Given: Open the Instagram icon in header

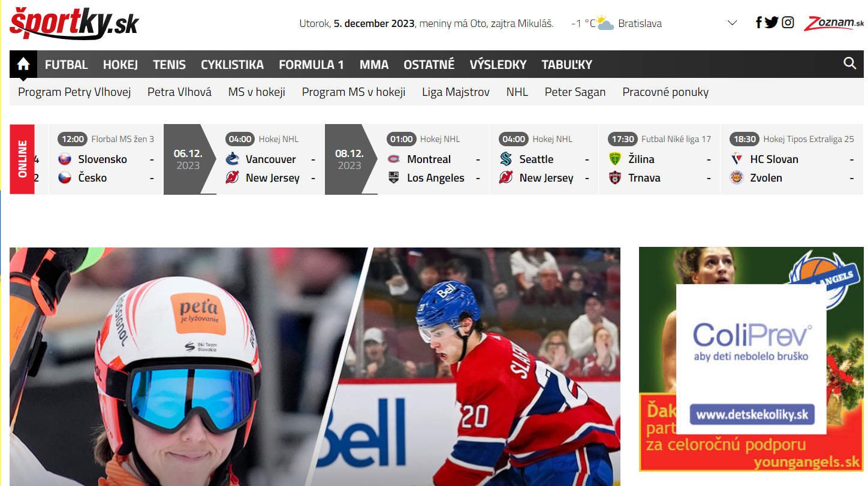Looking at the screenshot, I should pos(788,23).
